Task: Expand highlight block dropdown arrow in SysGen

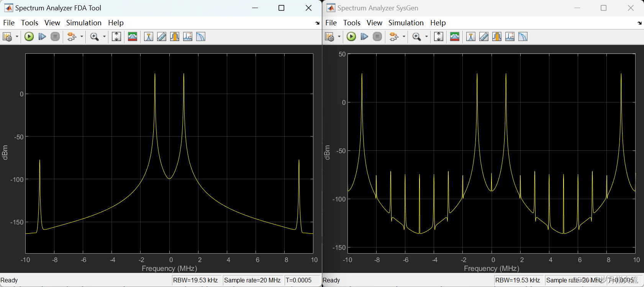Action: click(404, 37)
